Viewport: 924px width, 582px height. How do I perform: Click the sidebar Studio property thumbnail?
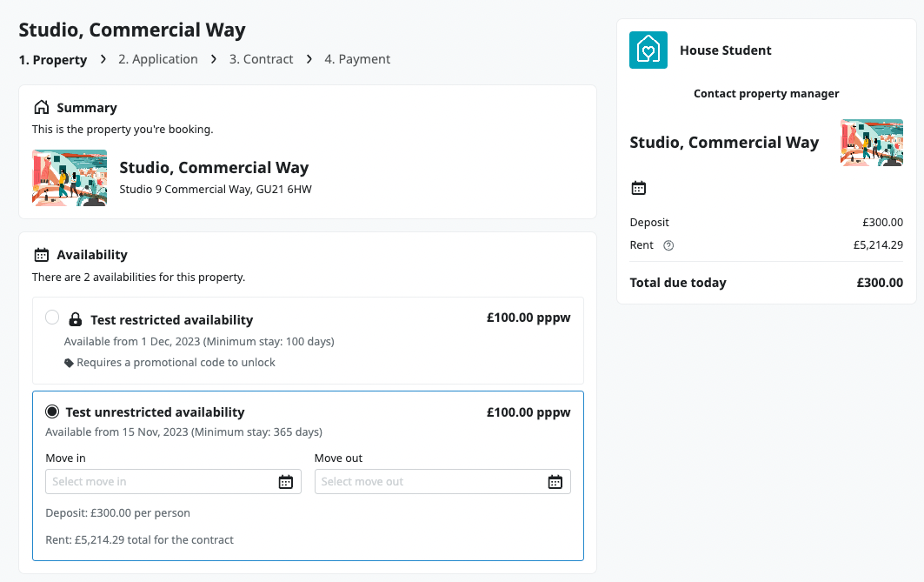[872, 143]
